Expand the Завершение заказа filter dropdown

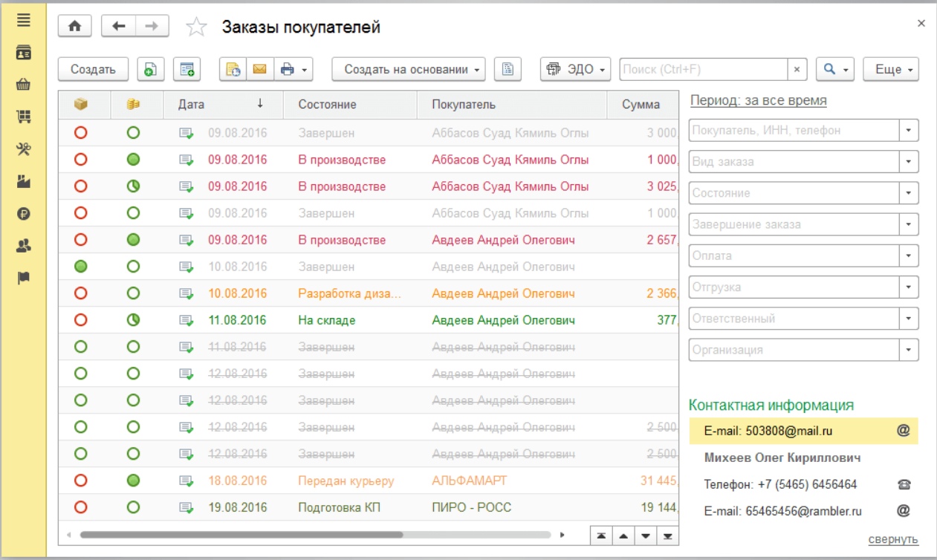(909, 224)
